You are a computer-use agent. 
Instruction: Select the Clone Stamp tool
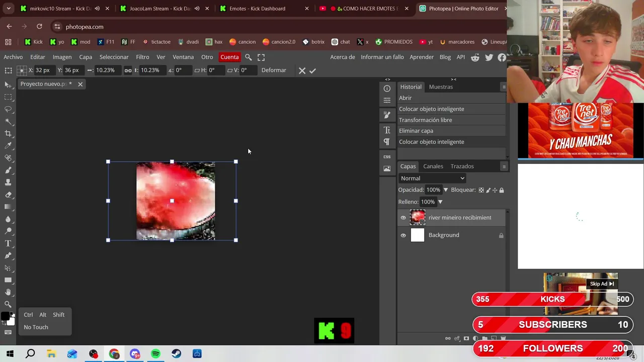point(8,182)
